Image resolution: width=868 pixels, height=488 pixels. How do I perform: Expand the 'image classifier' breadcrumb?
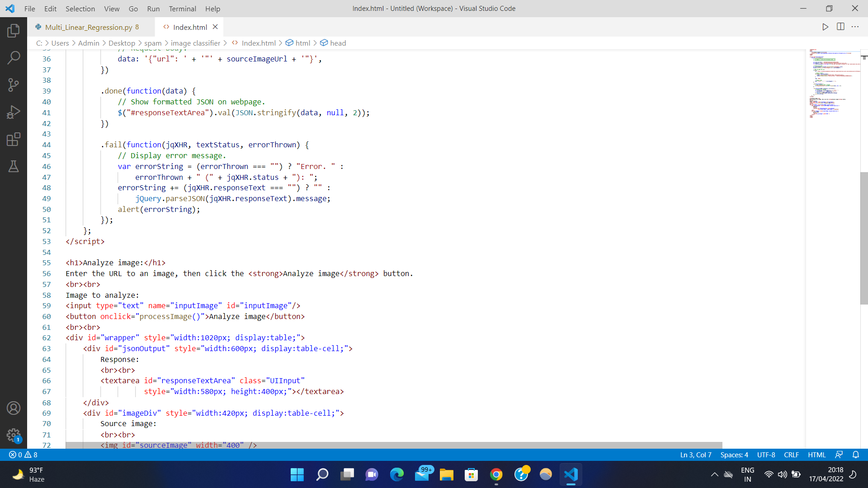coord(195,43)
